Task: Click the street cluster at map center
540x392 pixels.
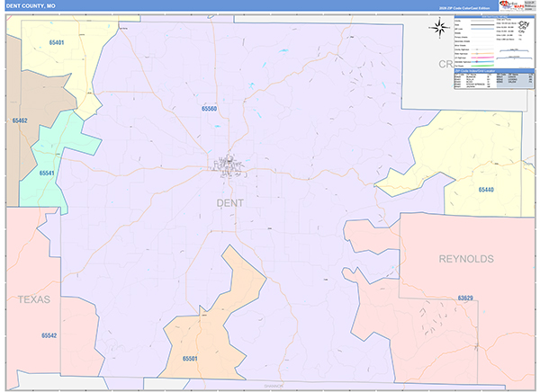Action: 229,166
